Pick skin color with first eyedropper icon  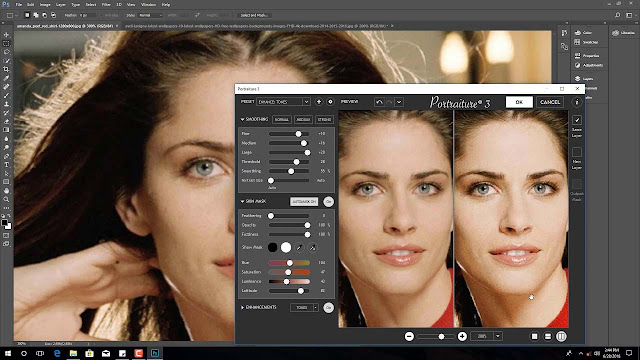point(299,247)
